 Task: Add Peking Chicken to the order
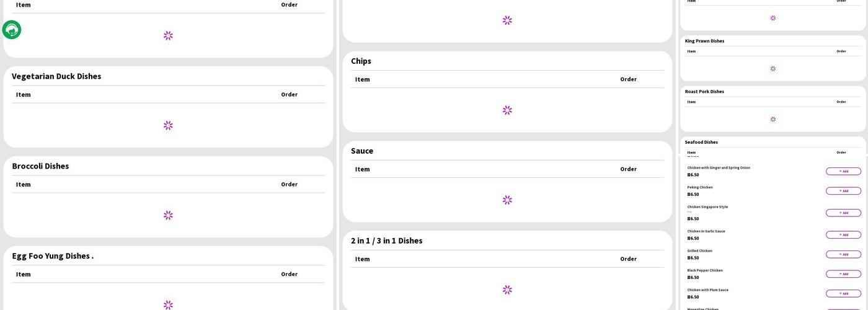click(x=843, y=191)
